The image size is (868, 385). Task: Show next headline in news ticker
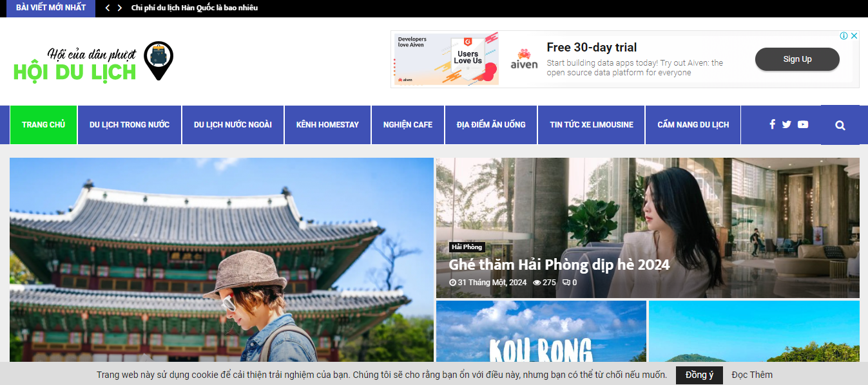tap(119, 8)
